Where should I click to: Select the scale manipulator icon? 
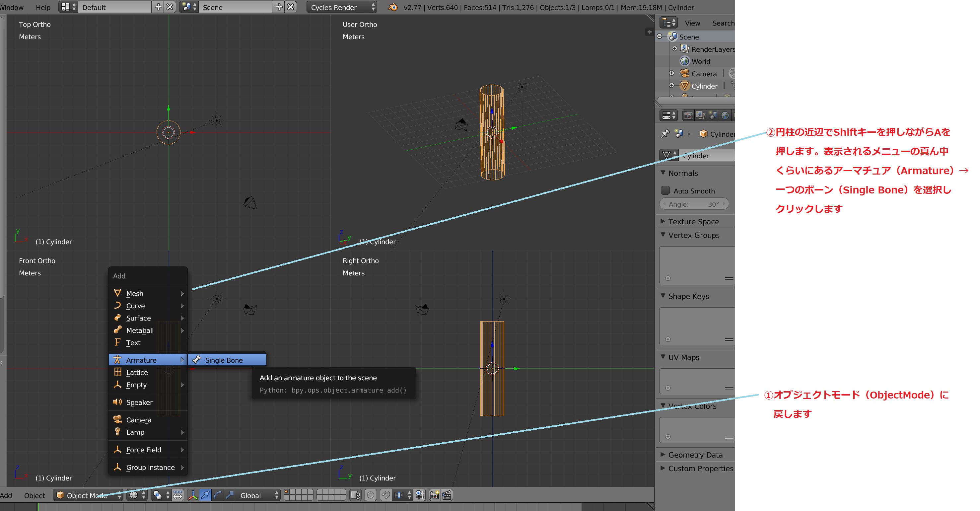pos(230,495)
